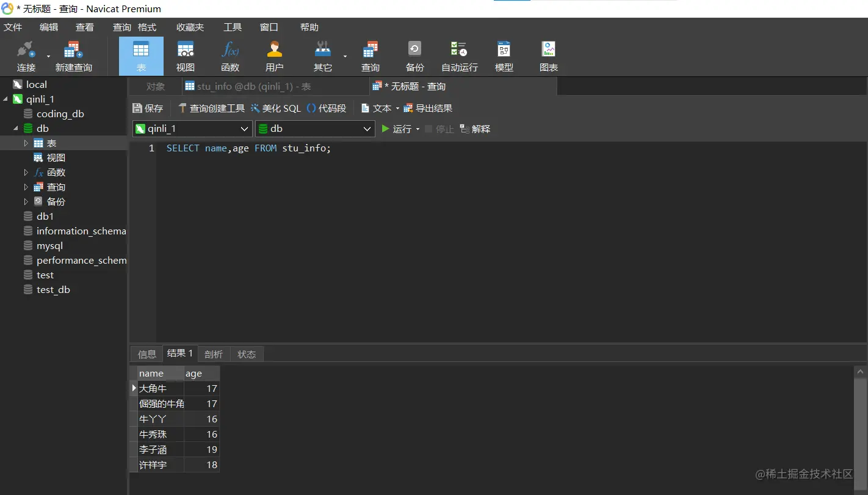Image resolution: width=868 pixels, height=495 pixels.
Task: Switch to the 对象 objects tab
Action: tap(156, 87)
